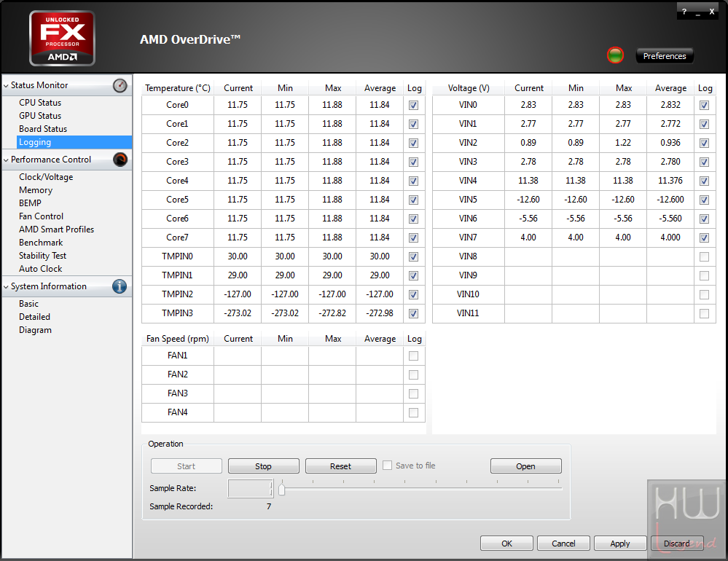Click the Fan Speed (rpm) column header
The width and height of the screenshot is (728, 561).
coord(177,339)
